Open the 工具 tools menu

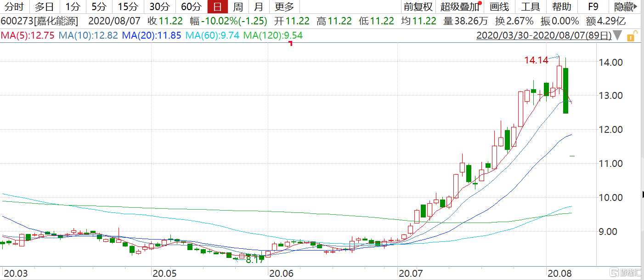pos(530,6)
